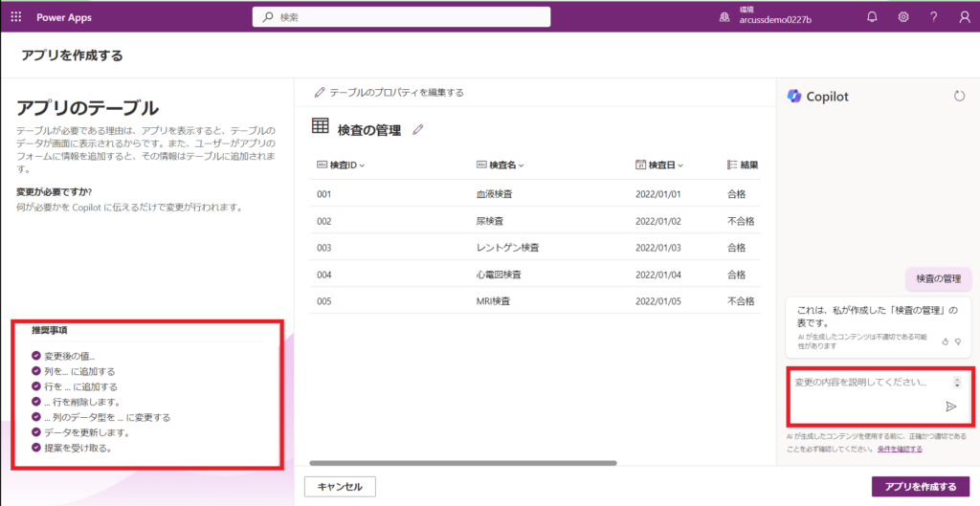Click the 検査名 text type icon
This screenshot has height=506, width=980.
[481, 165]
